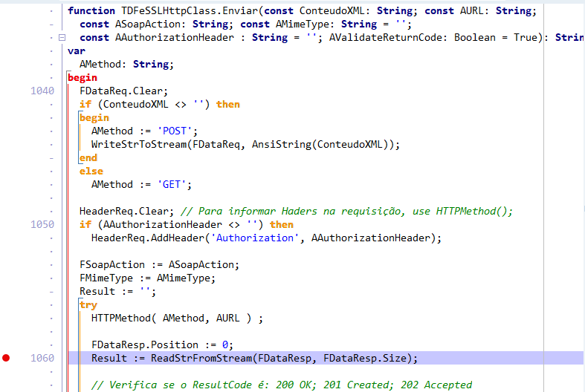Click the 'Authorization' string literal
The width and height of the screenshot is (585, 392).
255,238
